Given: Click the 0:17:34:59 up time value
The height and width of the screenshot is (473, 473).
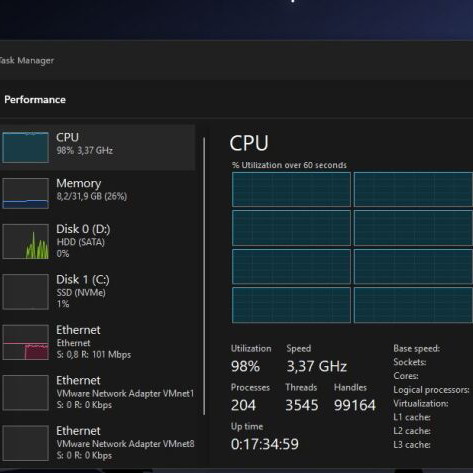Looking at the screenshot, I should (265, 444).
